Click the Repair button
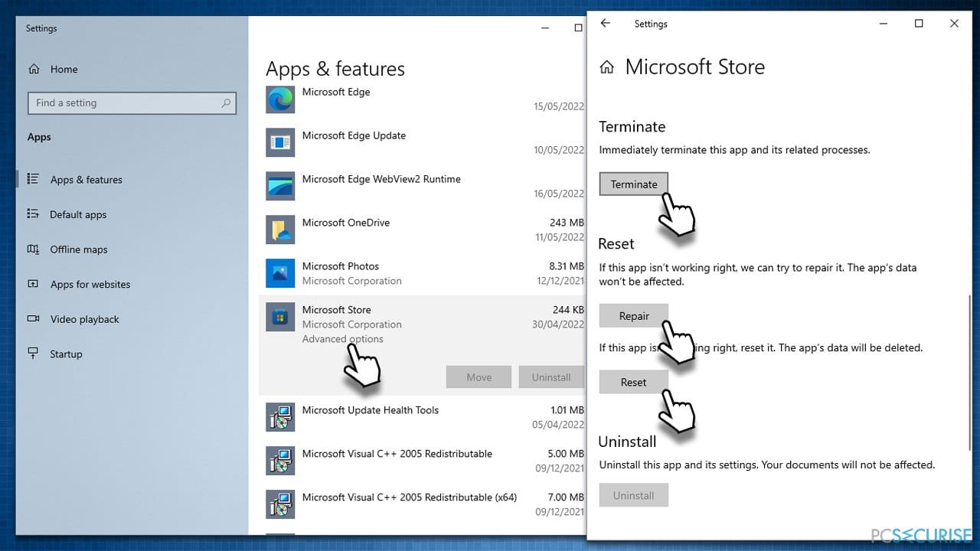The width and height of the screenshot is (980, 551). (x=633, y=315)
